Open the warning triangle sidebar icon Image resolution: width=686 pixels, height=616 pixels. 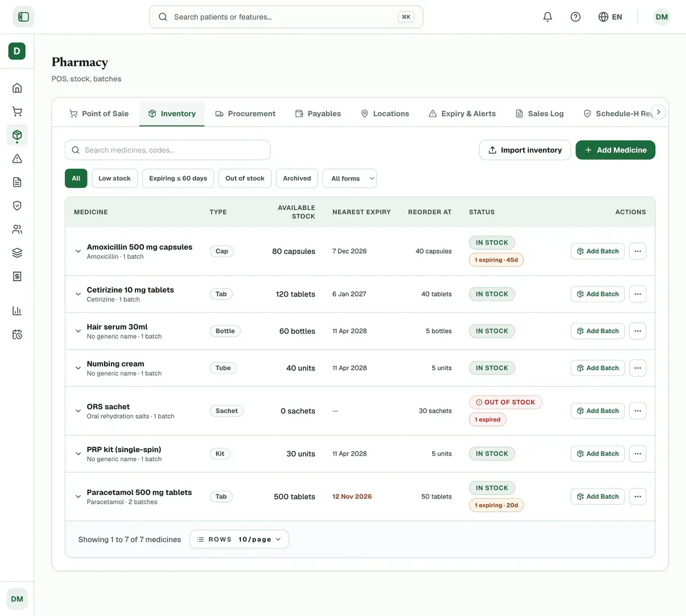17,159
